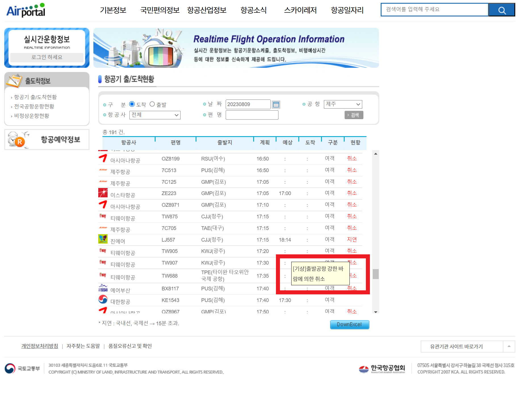This screenshot has height=397, width=532.
Task: Click 지연 status in LJ557 row
Action: tap(352, 239)
